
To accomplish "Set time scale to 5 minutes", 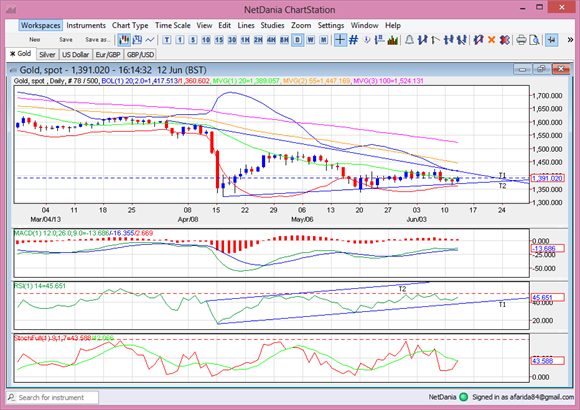I will (x=193, y=40).
